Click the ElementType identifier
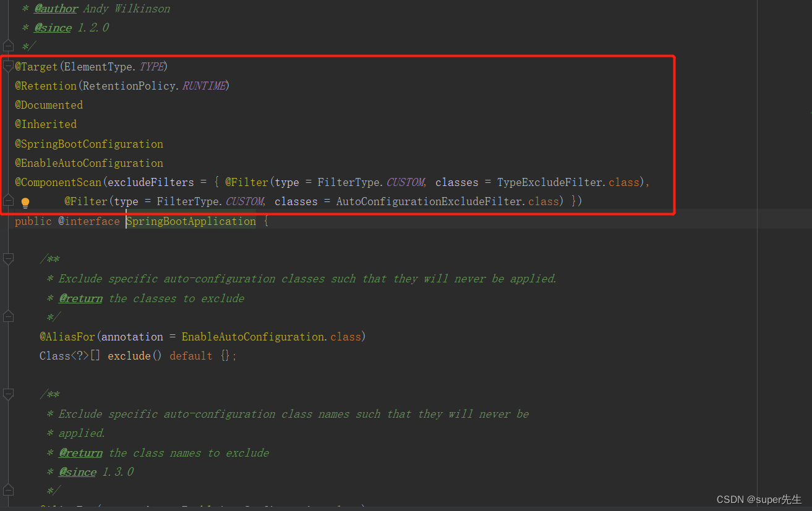 (x=98, y=66)
